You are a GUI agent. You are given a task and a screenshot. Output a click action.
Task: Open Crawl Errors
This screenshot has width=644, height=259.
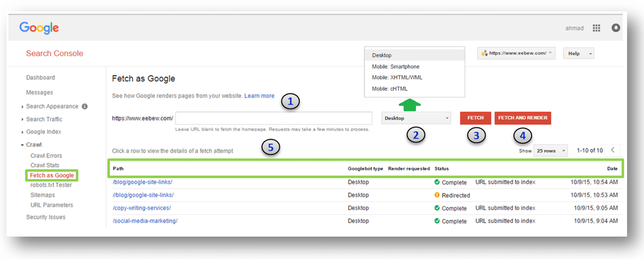[x=46, y=156]
